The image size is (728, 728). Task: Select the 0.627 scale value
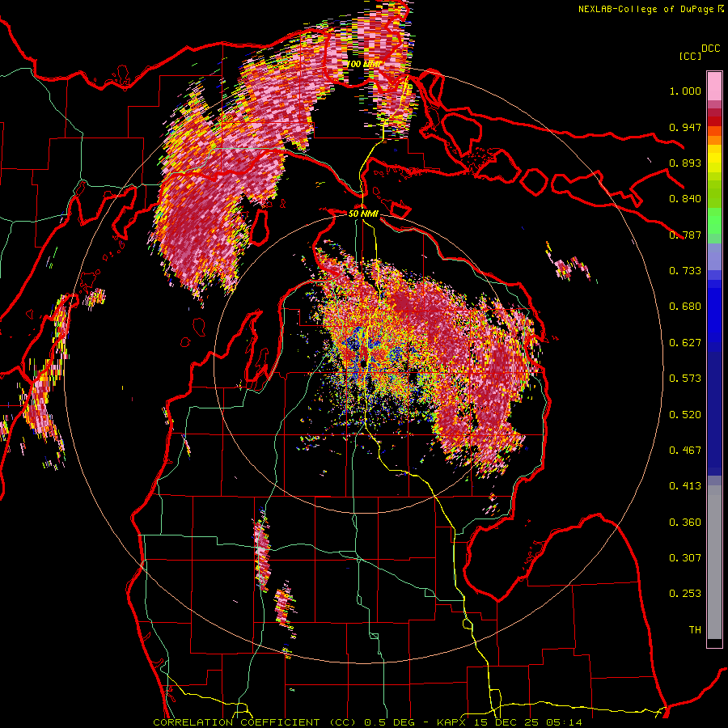(685, 343)
